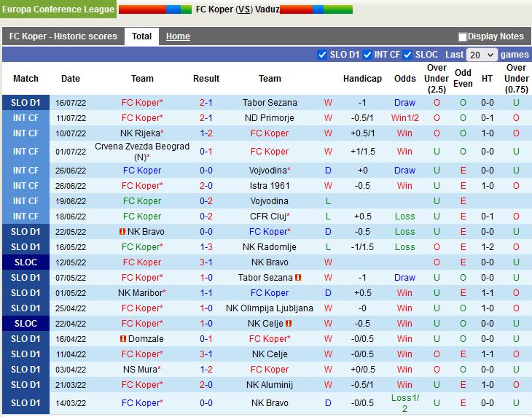Screen dimensions: 532x417
Task: Click the Date column header
Action: tap(71, 79)
